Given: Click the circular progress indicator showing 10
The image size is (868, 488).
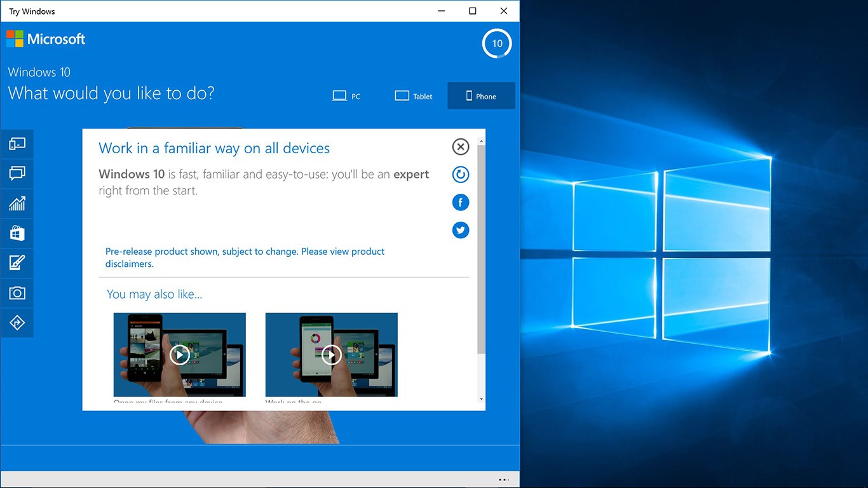Looking at the screenshot, I should (x=497, y=44).
